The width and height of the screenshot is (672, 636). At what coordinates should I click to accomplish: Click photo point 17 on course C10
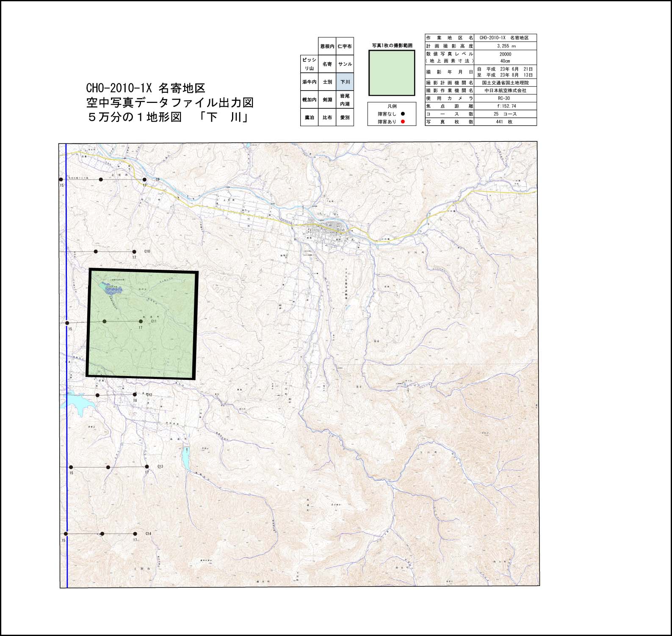134,252
